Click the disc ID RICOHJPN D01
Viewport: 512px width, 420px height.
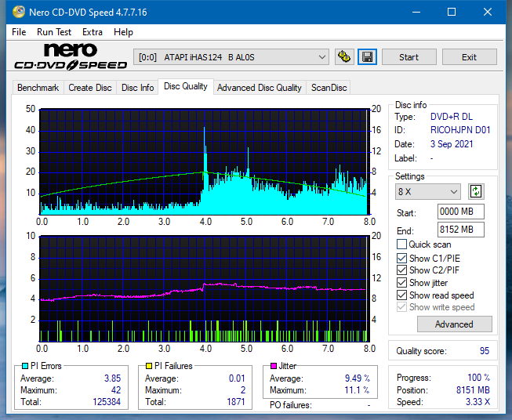pos(460,130)
